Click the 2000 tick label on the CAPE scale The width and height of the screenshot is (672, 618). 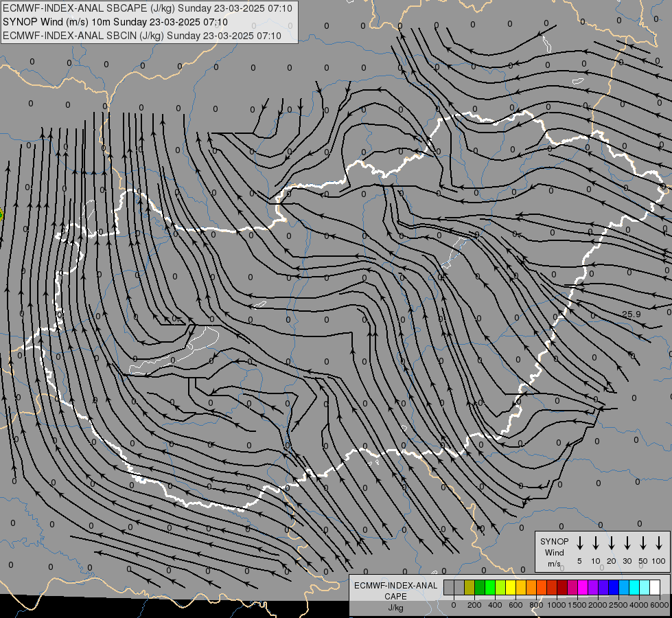coord(598,605)
